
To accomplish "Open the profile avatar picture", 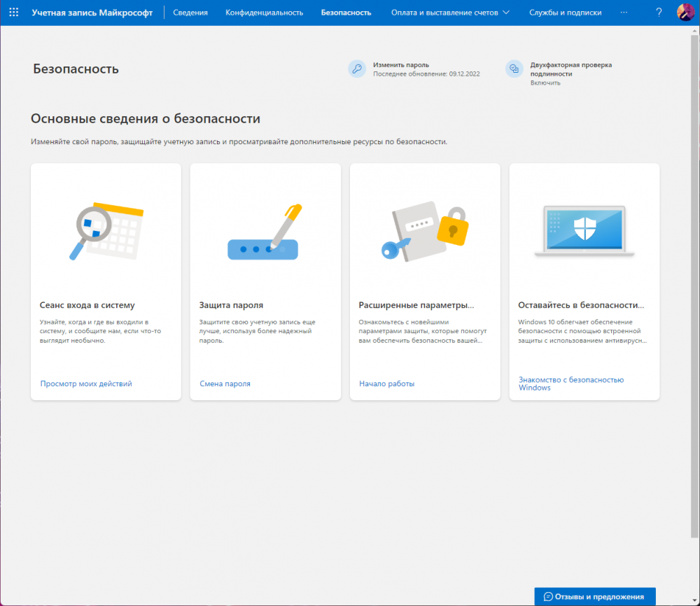I will [685, 13].
